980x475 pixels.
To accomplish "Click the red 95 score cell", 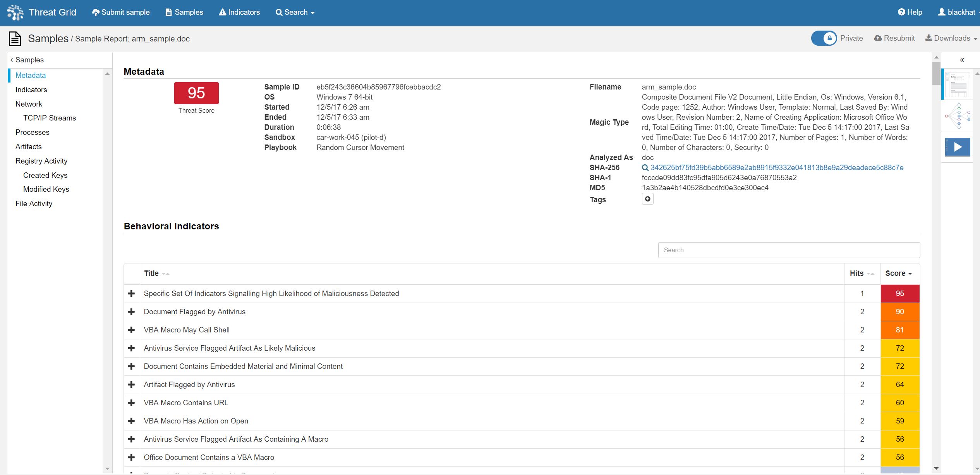I will coord(899,294).
